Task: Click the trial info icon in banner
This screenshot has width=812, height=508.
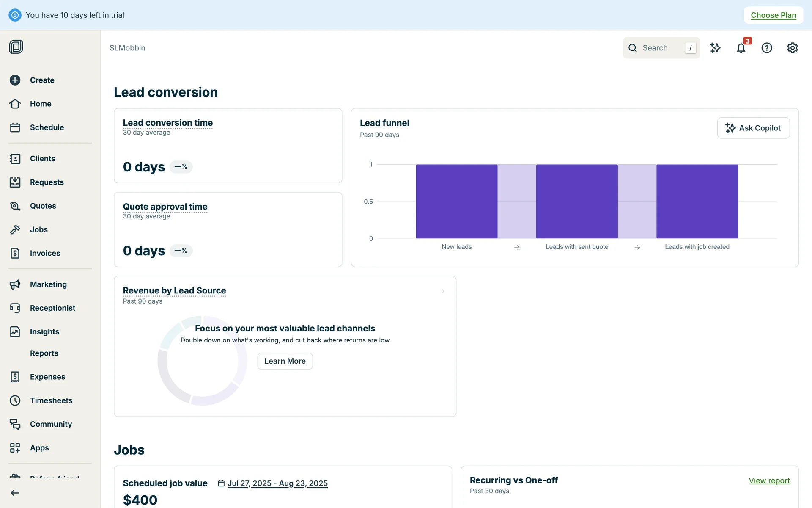Action: click(x=15, y=15)
